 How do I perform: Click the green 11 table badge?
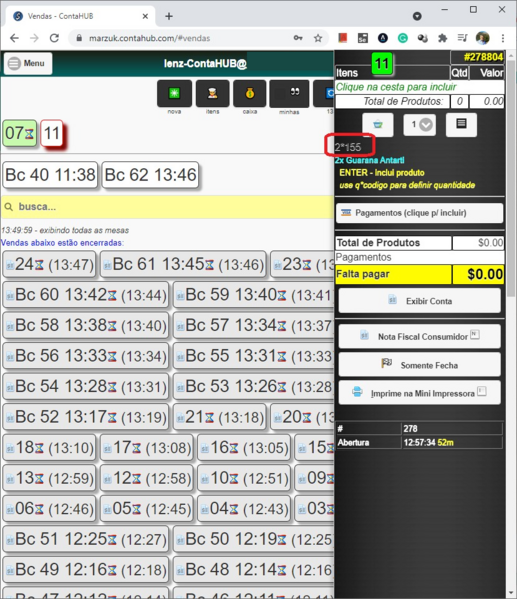point(382,63)
